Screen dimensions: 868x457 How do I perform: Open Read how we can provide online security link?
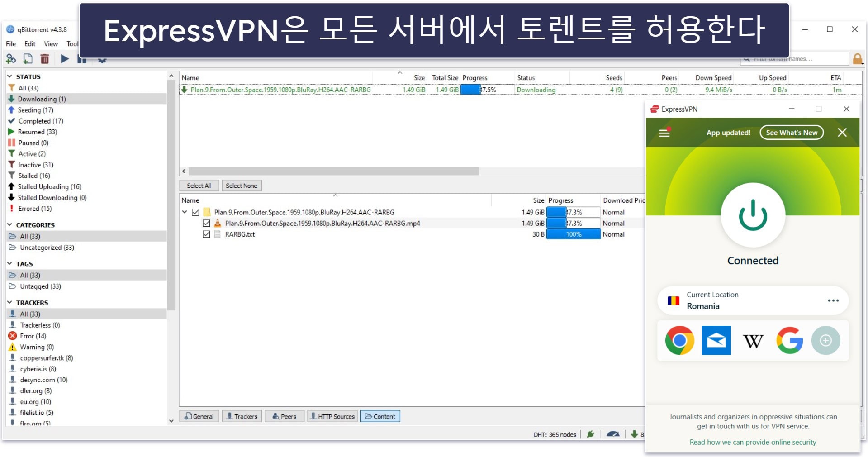(x=753, y=442)
